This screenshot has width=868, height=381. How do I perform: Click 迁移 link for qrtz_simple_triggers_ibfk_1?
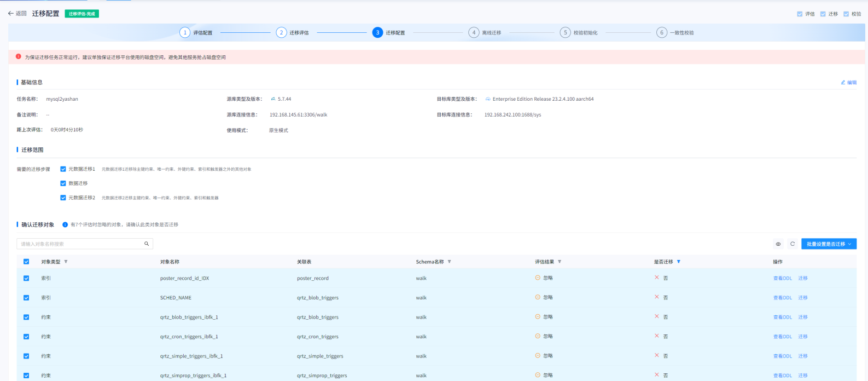click(803, 356)
